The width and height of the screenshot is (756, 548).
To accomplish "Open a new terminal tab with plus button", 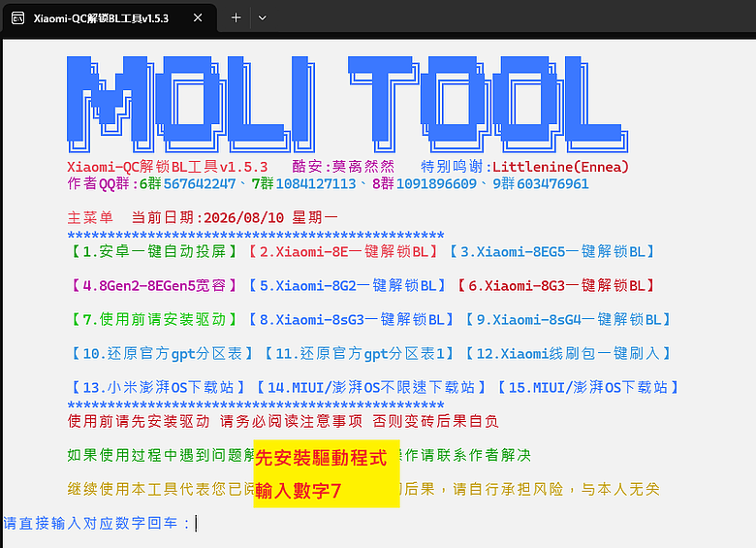I will click(236, 17).
